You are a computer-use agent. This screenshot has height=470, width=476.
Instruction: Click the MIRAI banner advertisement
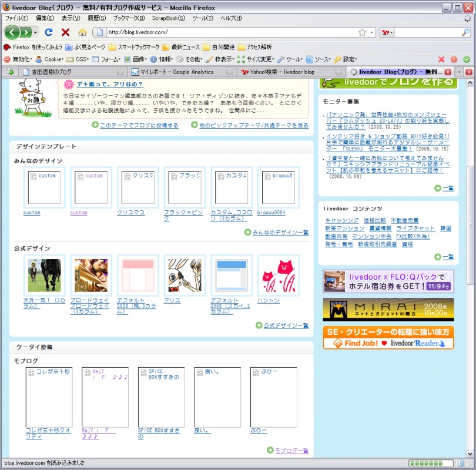(388, 310)
